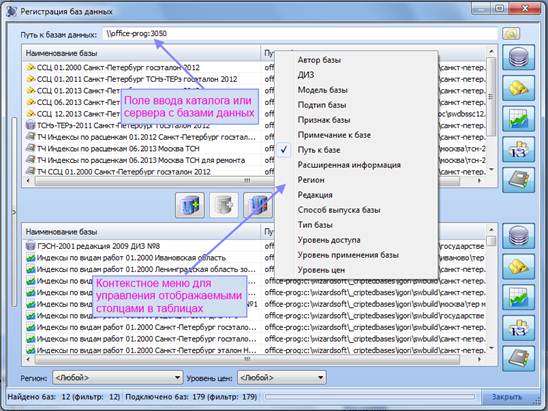
Task: Click the upper table vertical scrollbar thumb
Action: coord(491,97)
